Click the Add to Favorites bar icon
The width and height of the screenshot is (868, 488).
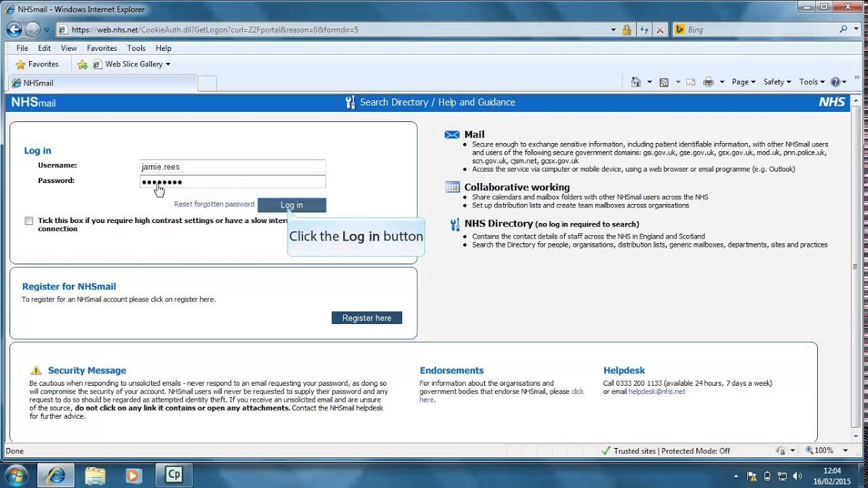coord(82,64)
